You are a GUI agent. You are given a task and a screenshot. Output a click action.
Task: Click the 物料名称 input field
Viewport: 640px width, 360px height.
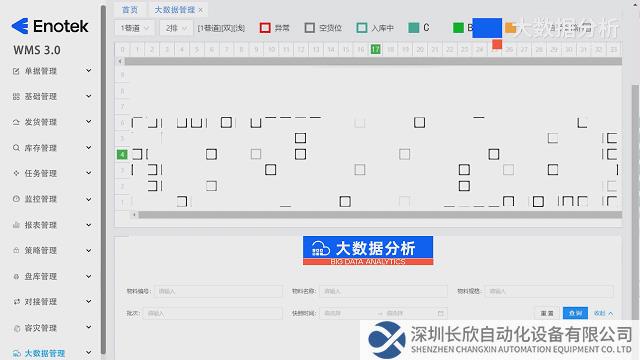coord(383,291)
